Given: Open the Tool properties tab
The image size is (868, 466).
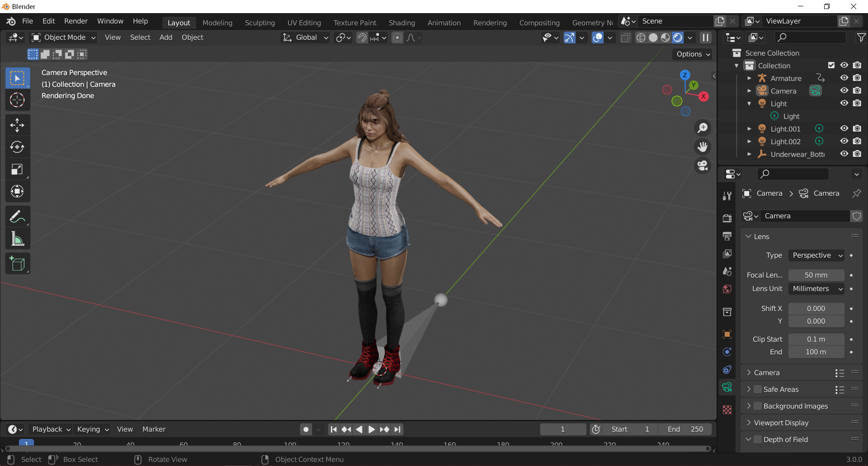Looking at the screenshot, I should coord(727,196).
